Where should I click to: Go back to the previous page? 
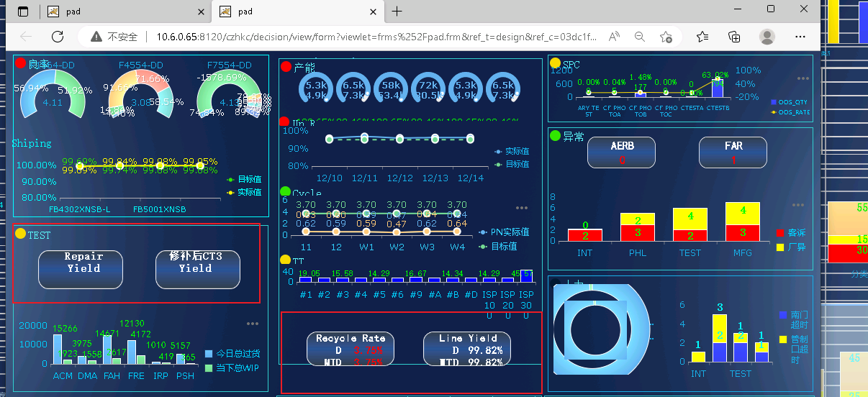(x=26, y=37)
